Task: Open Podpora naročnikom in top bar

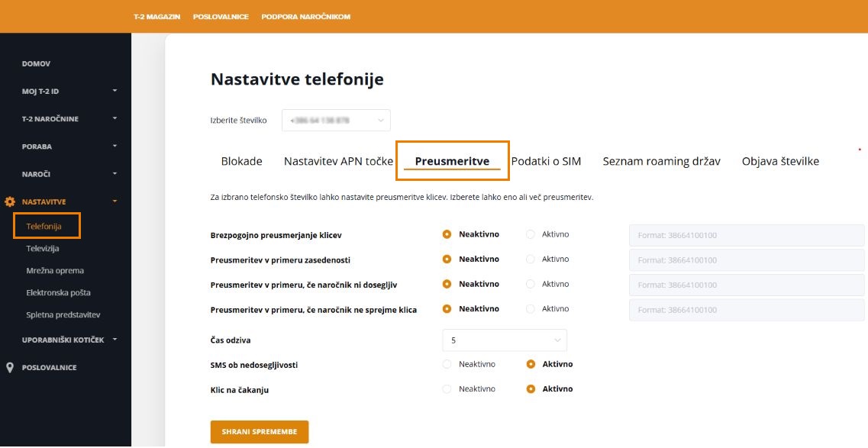Action: (x=305, y=17)
